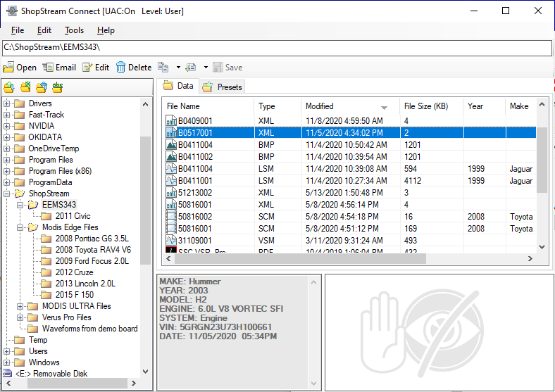
Task: Click the rename folder abc icon
Action: [x=58, y=87]
